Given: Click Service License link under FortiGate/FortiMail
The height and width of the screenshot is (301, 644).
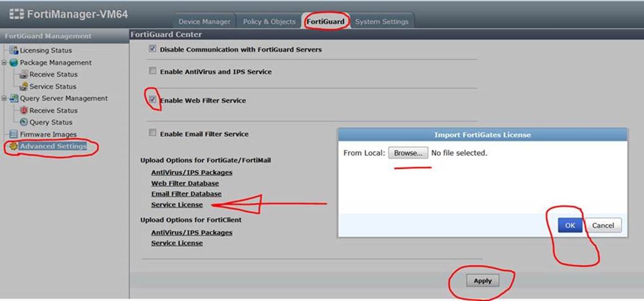Looking at the screenshot, I should coord(177,205).
